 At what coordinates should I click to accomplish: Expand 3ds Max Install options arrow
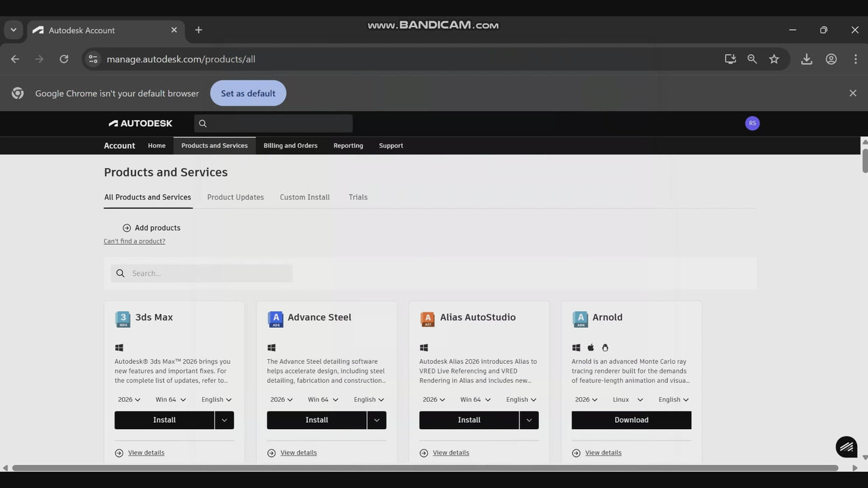tap(224, 420)
